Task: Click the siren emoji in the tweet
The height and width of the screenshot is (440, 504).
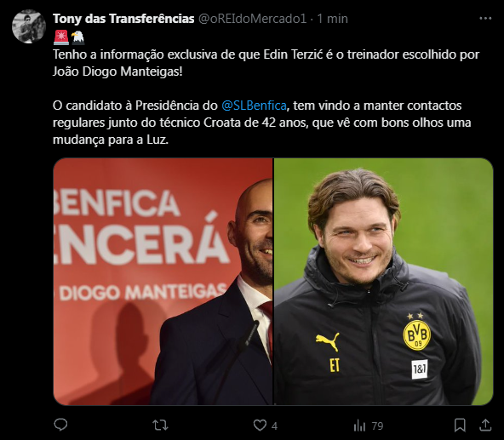Action: [x=60, y=37]
